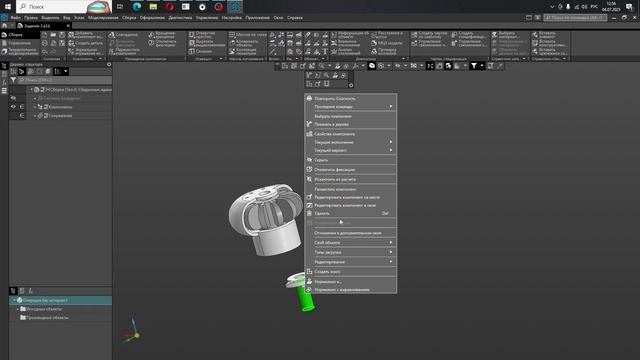This screenshot has height=360, width=640.
Task: Toggle the first tree-structure mode button
Action: [13, 71]
